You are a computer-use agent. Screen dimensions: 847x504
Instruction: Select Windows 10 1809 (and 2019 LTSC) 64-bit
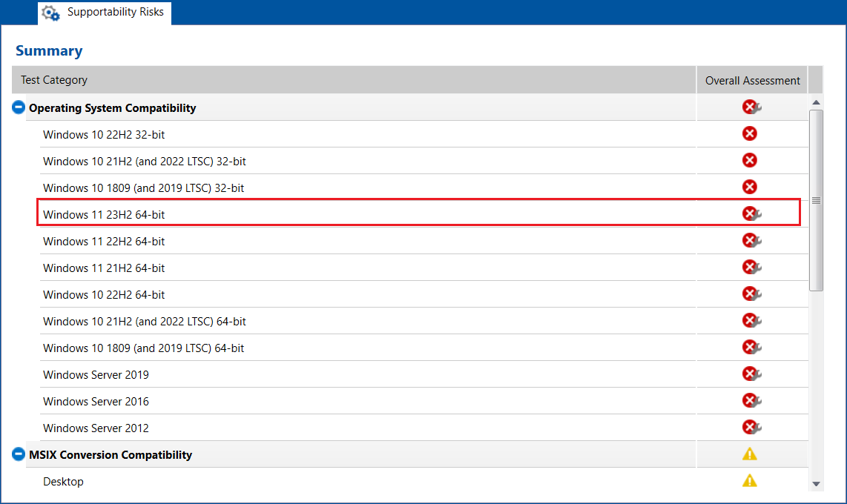[424, 348]
